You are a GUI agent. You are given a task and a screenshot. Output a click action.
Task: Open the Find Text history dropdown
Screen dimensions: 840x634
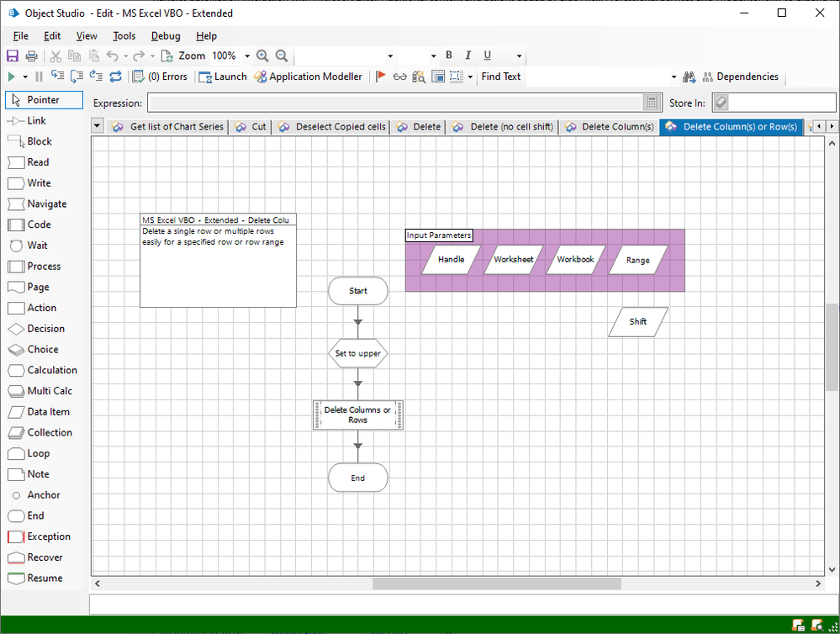coord(674,77)
